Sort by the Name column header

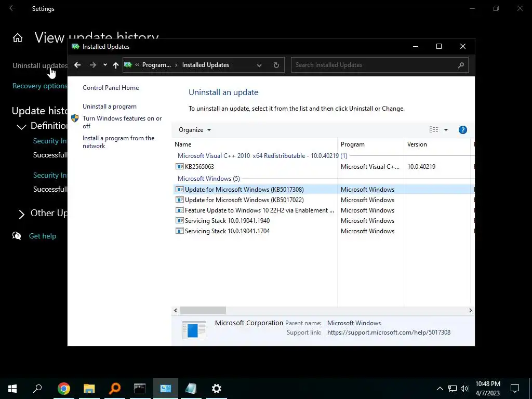255,144
